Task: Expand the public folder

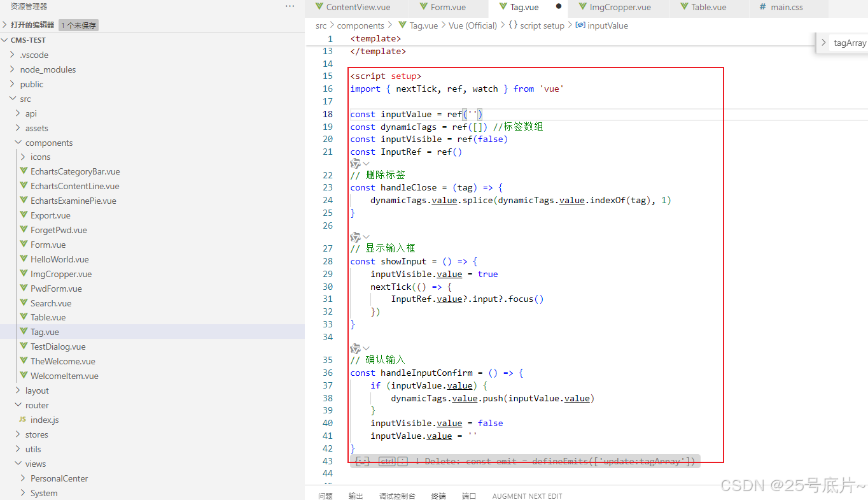Action: [x=12, y=84]
